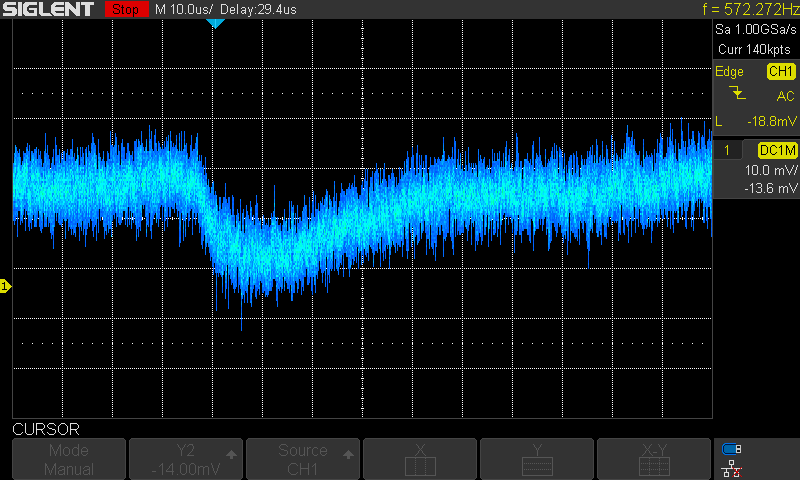Click the LAN network disconnected icon

[x=732, y=469]
